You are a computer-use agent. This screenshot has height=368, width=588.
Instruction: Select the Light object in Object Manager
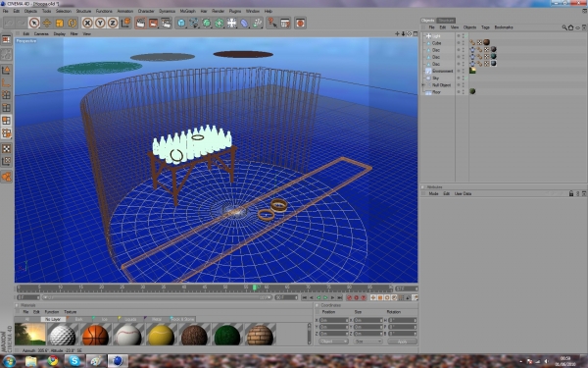(436, 36)
